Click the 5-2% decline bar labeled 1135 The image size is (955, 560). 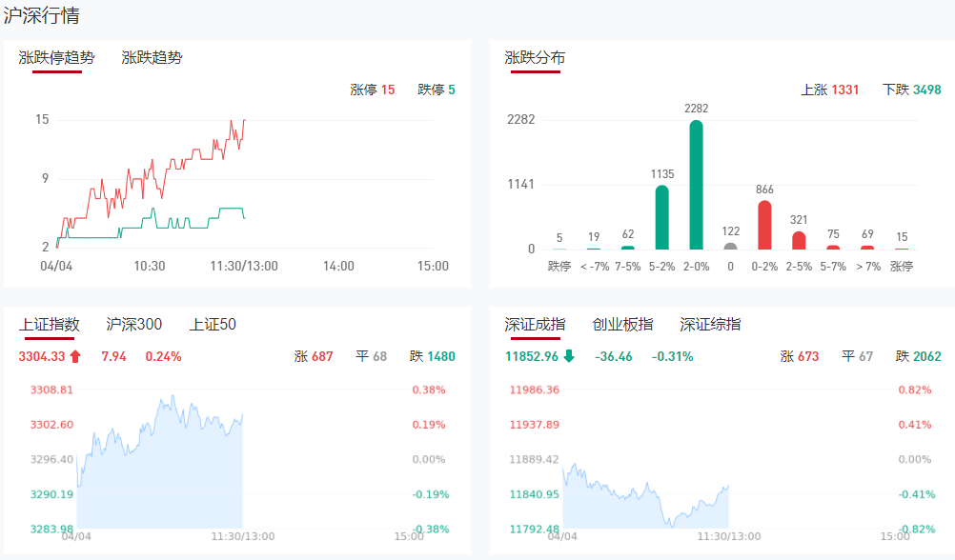(662, 218)
